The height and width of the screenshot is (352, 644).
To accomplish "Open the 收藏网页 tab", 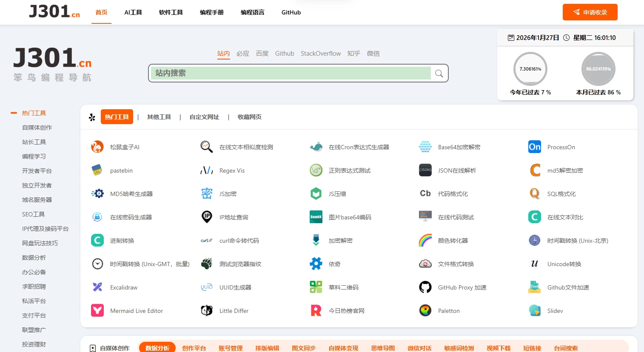I will [249, 117].
